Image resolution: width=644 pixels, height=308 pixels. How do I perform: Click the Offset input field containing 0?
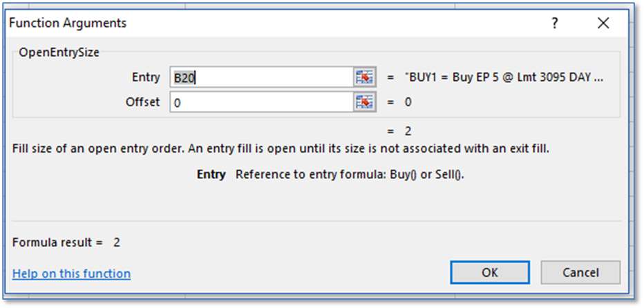[x=261, y=102]
